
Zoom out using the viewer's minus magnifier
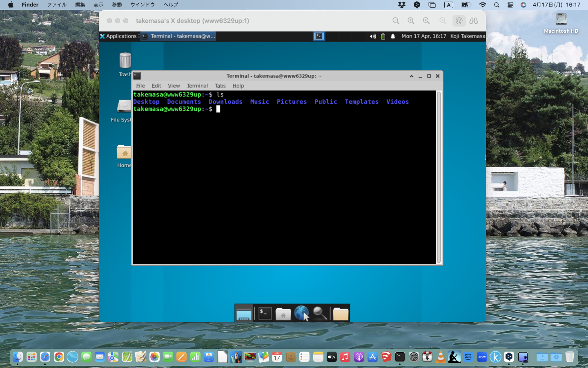(396, 21)
